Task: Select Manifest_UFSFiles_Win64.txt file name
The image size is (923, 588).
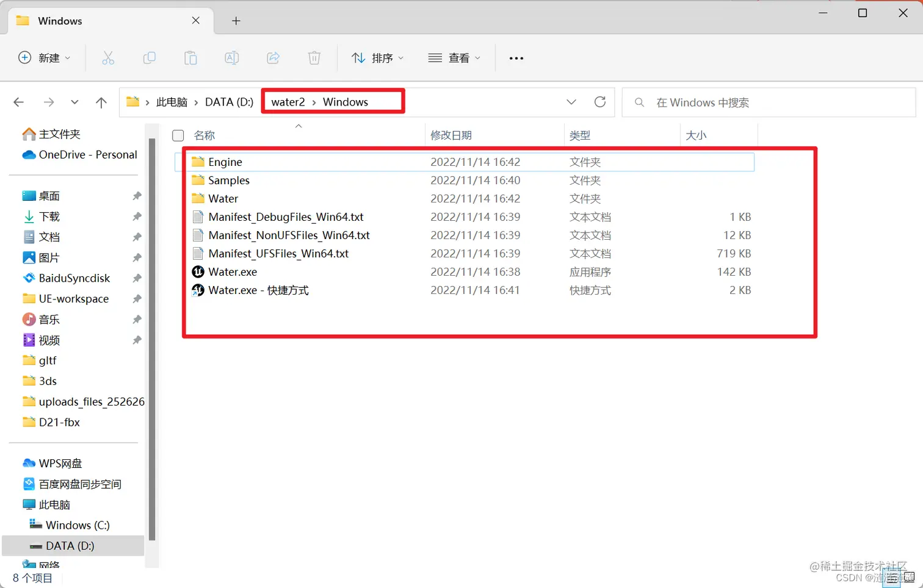Action: (278, 253)
